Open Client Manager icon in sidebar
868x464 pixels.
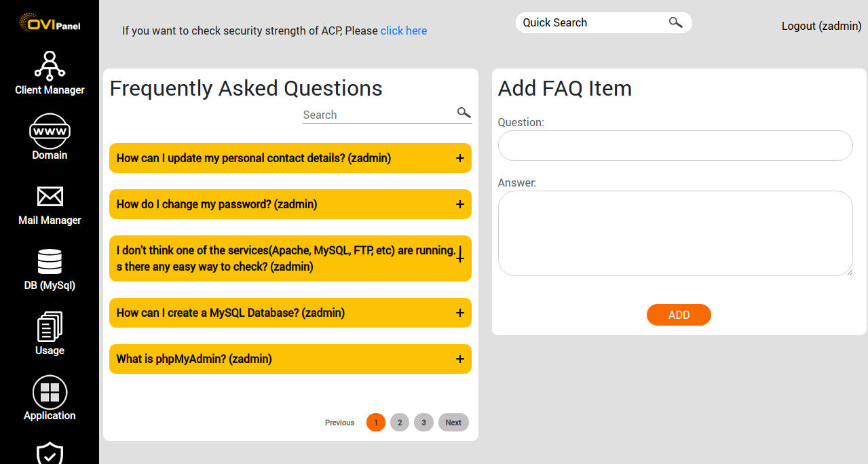[50, 65]
